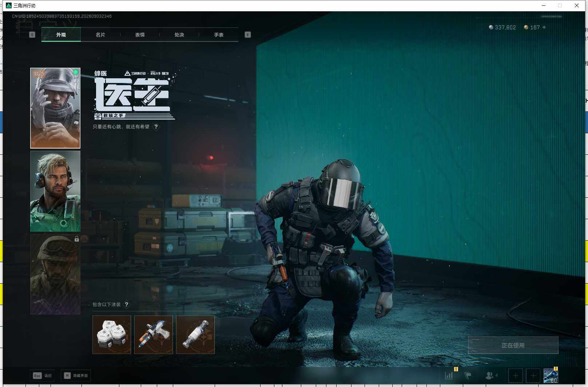Click the 联动 badge on first skin
The height and width of the screenshot is (387, 588).
39,74
